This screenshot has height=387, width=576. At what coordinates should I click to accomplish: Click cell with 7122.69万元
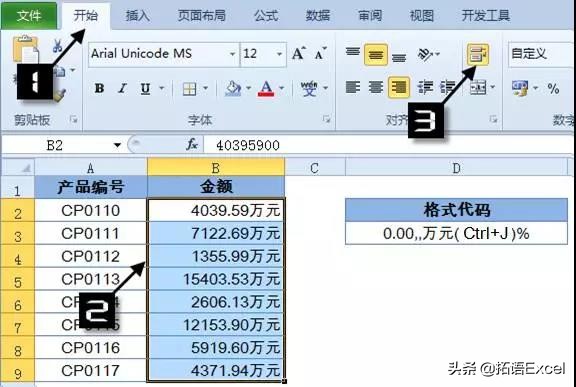[216, 233]
